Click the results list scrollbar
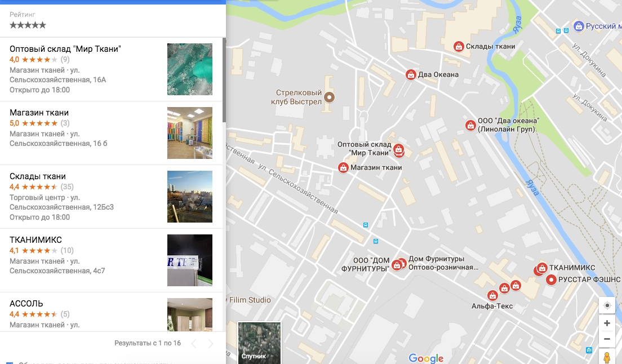The width and height of the screenshot is (622, 364). coord(224,80)
